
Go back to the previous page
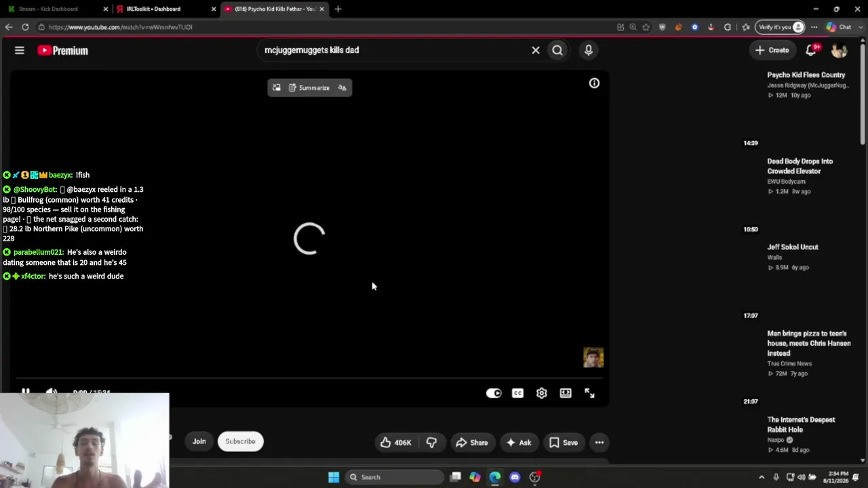click(x=8, y=27)
